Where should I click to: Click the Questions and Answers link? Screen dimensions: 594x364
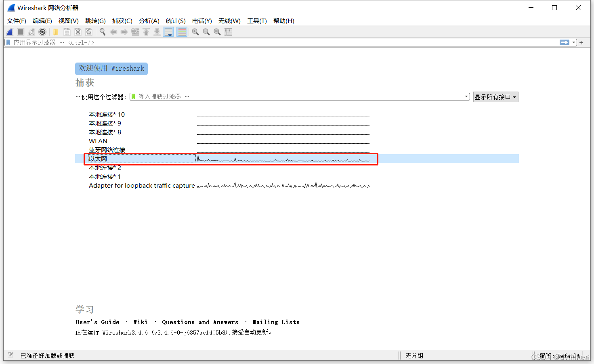[200, 322]
